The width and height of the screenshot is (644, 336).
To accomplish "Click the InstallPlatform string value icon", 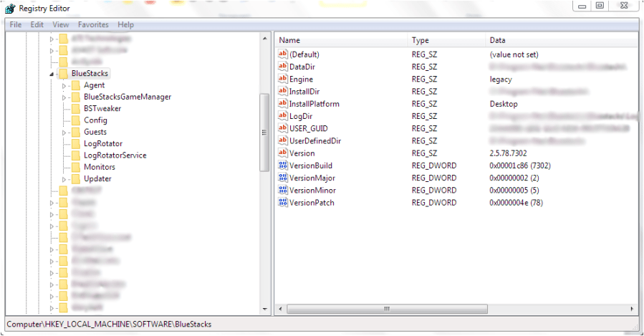I will (282, 104).
